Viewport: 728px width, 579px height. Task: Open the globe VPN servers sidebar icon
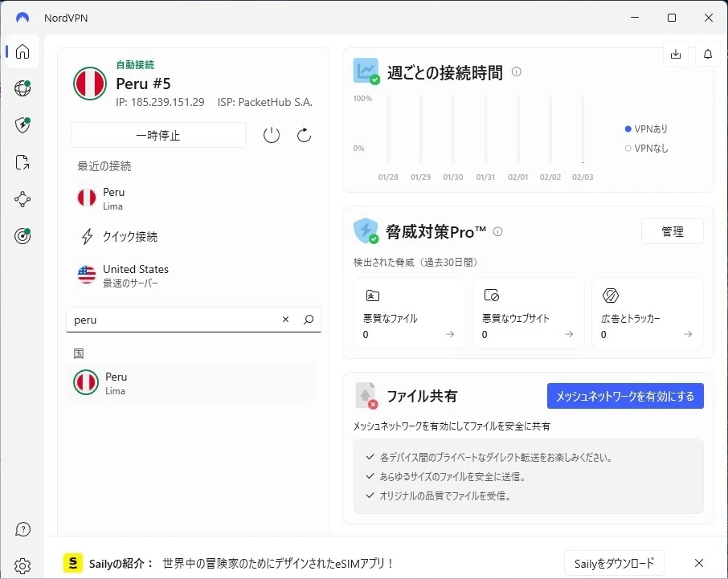[x=22, y=88]
